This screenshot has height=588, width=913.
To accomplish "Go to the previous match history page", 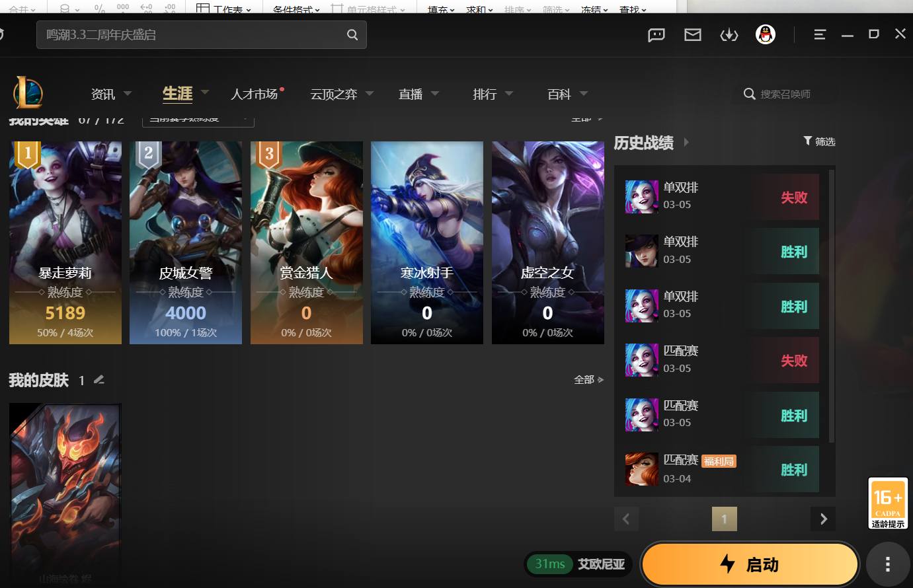I will [x=626, y=519].
